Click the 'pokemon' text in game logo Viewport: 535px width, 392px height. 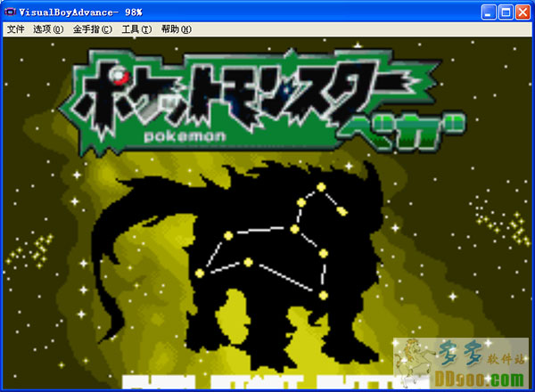tap(185, 136)
